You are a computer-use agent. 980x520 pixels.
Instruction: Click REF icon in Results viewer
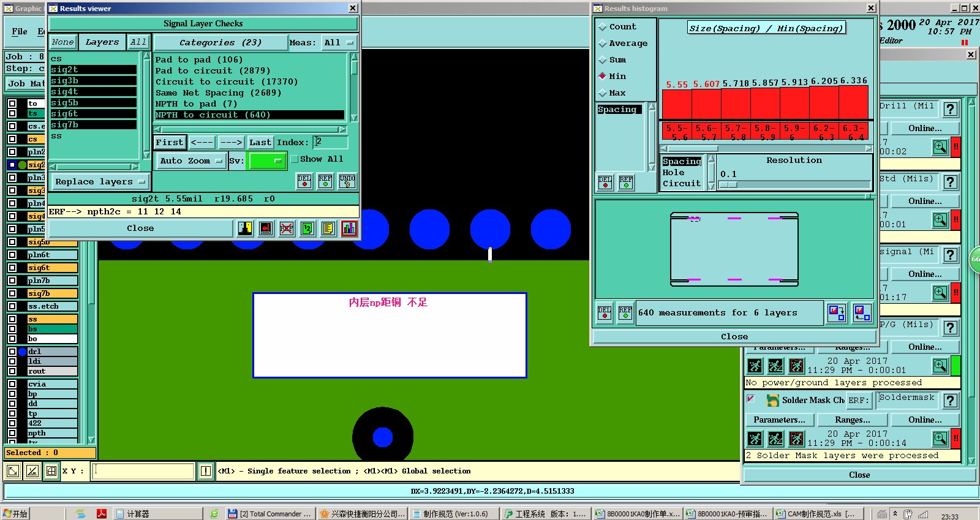(x=325, y=181)
